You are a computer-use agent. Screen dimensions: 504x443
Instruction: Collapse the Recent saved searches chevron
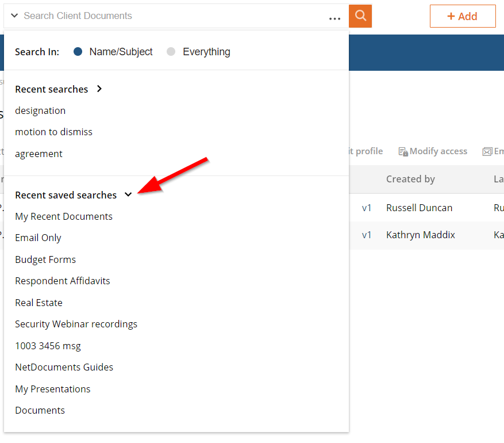(x=128, y=195)
